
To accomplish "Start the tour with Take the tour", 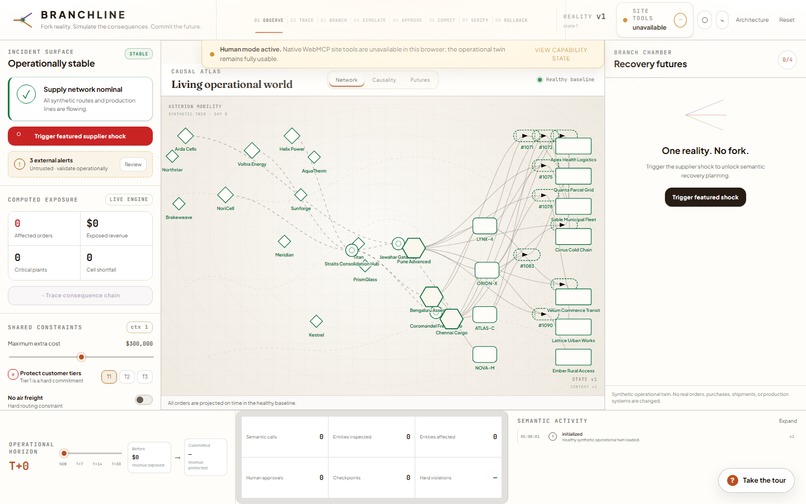I will (x=757, y=480).
